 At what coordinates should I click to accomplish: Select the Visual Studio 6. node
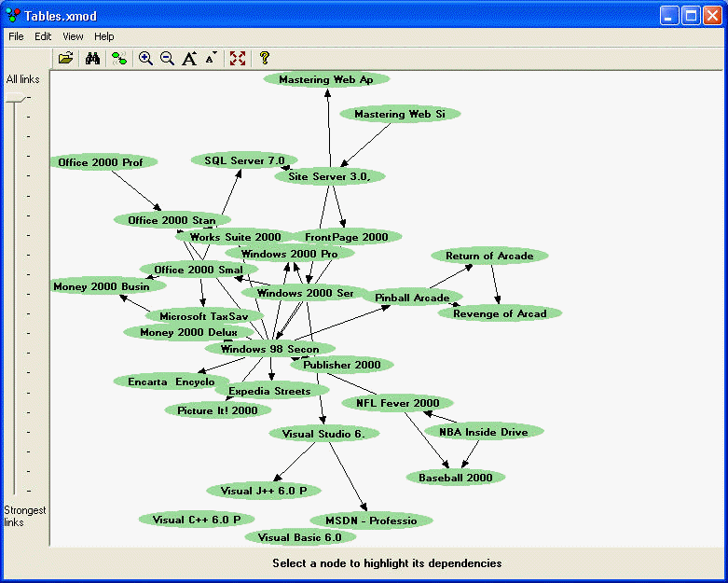(323, 434)
